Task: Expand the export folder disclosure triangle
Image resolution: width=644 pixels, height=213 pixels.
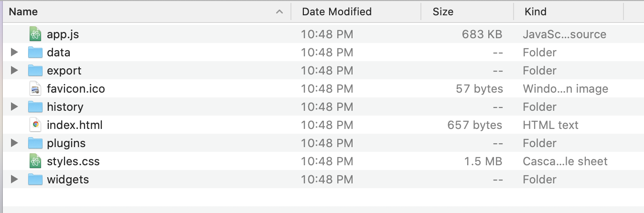Action: pyautogui.click(x=14, y=71)
